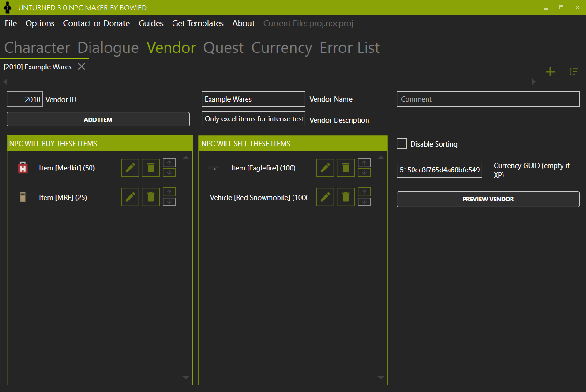The image size is (586, 392).
Task: Select the Vendor tab
Action: [x=171, y=48]
